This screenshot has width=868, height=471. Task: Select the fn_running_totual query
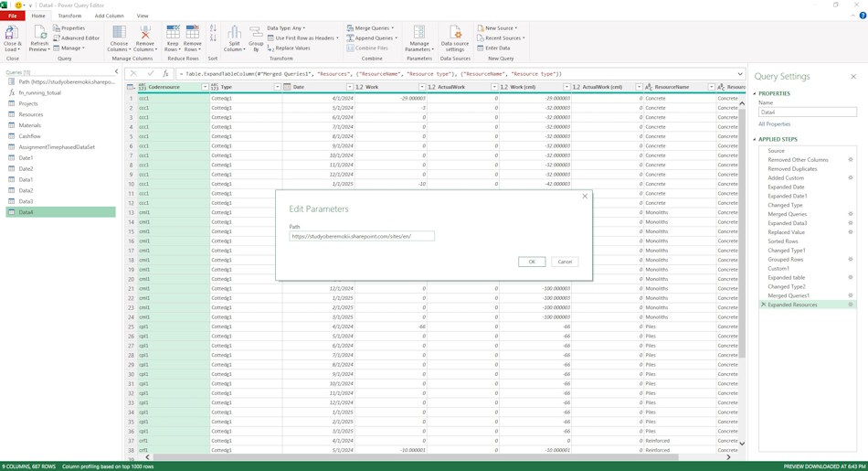[x=60, y=92]
